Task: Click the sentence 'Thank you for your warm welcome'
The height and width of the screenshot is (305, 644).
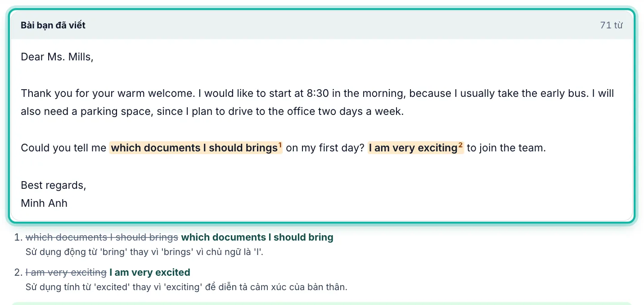Action: [108, 94]
